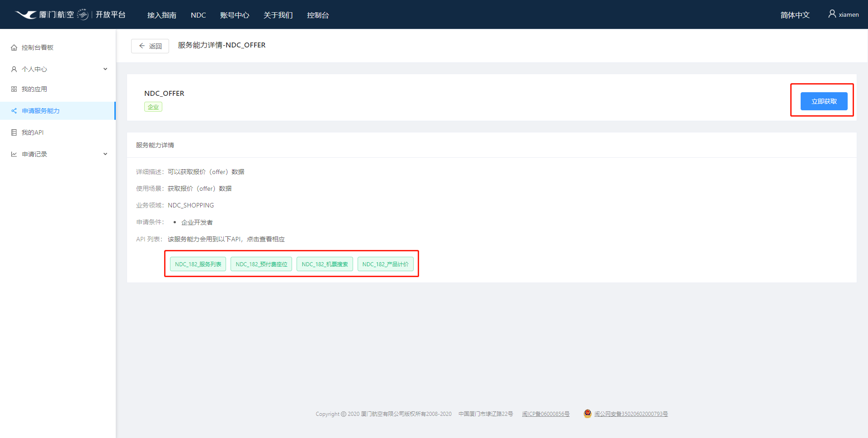Screen dimensions: 868x438
Task: Click the grid icon for 我的应用
Action: coord(14,89)
